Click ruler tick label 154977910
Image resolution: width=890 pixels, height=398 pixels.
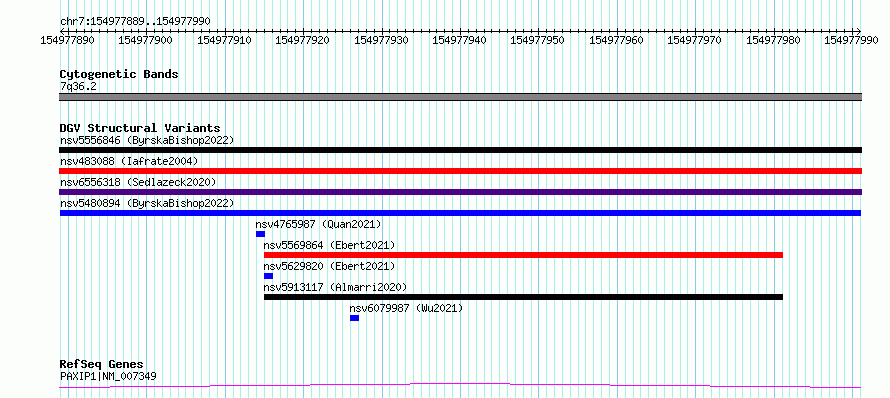click(x=224, y=40)
